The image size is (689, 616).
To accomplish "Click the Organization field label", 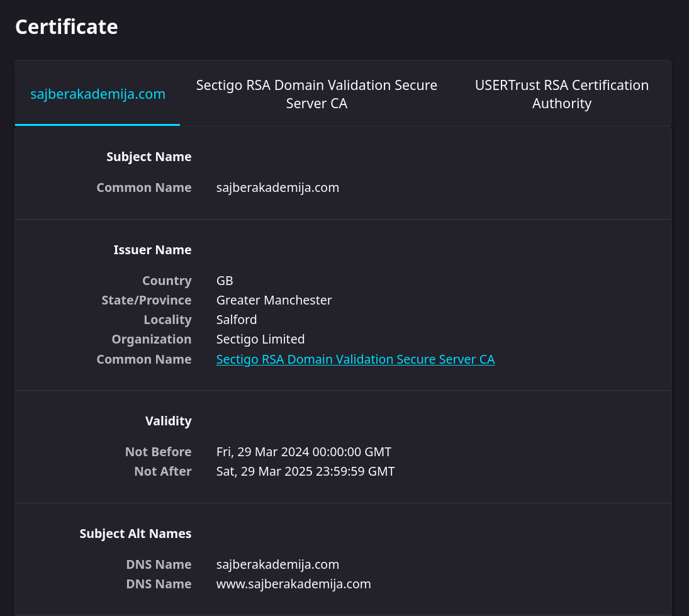I will point(151,339).
